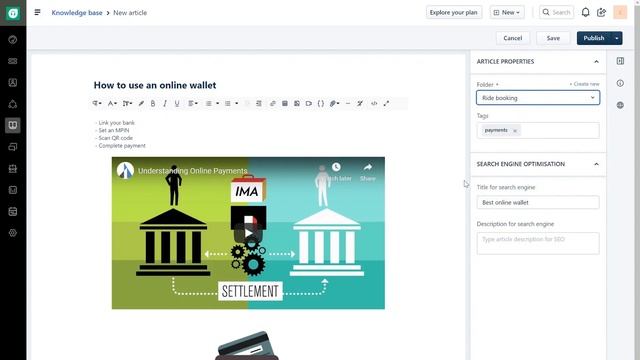Toggle underline formatting
The image size is (640, 360).
[177, 104]
